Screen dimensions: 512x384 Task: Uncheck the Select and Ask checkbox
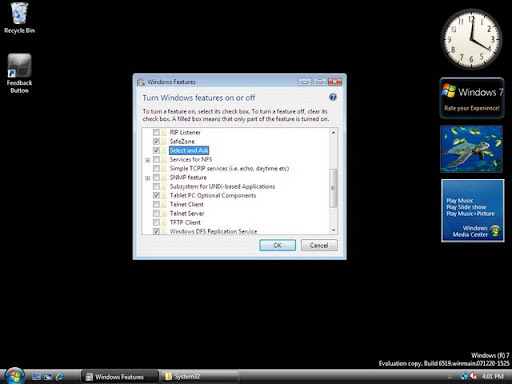pos(156,150)
